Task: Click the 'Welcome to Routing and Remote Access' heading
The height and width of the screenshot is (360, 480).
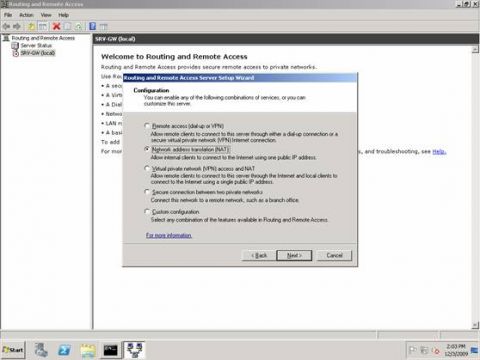Action: tap(174, 57)
